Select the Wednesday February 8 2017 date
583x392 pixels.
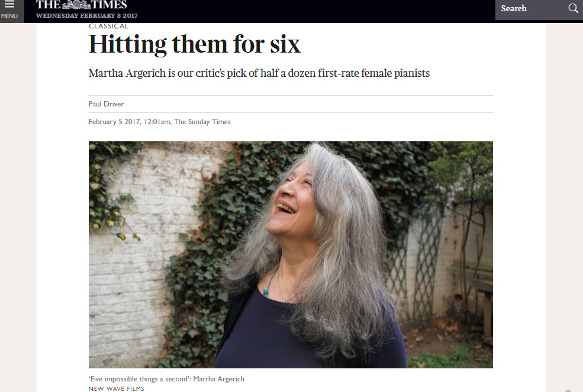coord(86,15)
